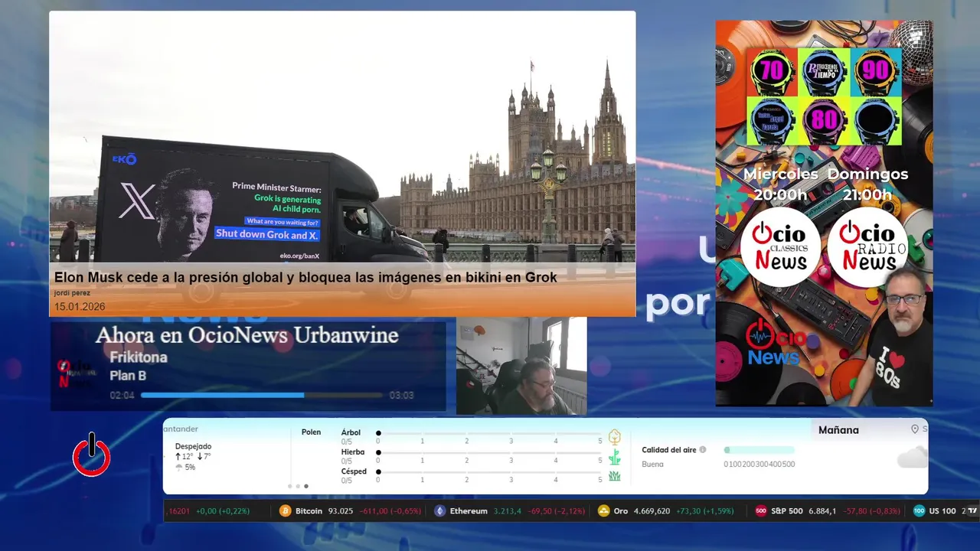
Task: Click the info icon beside Calidad del aire
Action: 703,450
